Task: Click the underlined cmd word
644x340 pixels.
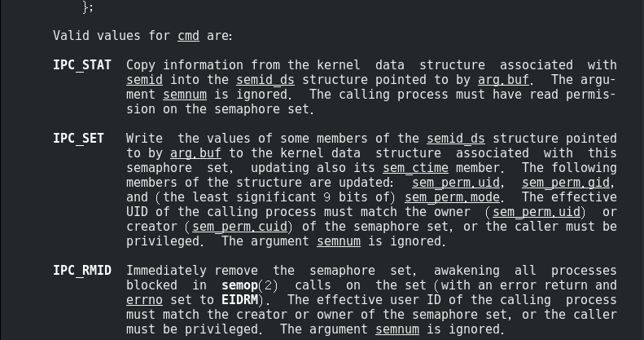Action: (x=188, y=36)
